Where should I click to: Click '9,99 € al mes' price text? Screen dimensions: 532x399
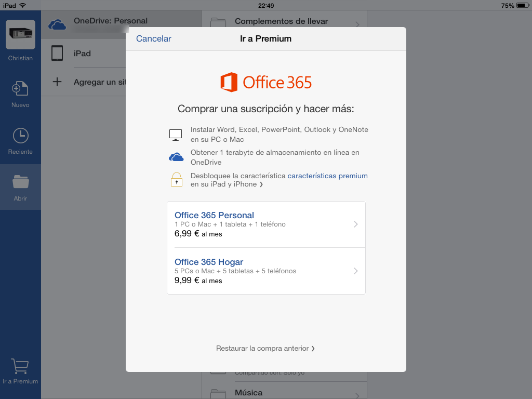click(198, 281)
